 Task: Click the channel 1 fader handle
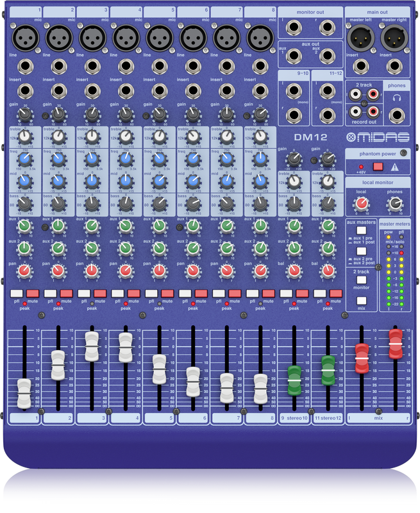(x=24, y=393)
